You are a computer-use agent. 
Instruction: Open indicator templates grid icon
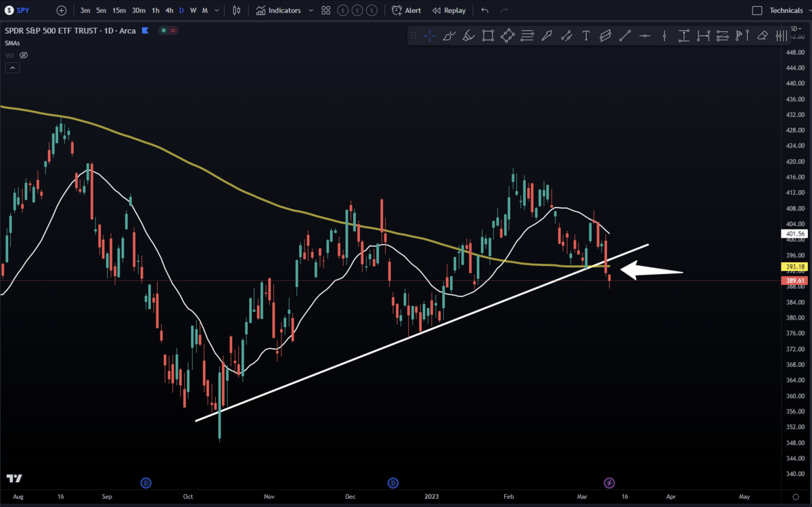(x=326, y=10)
